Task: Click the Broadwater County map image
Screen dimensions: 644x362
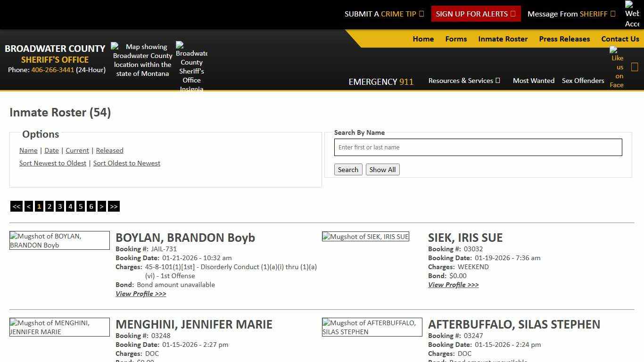Action: 142,60
